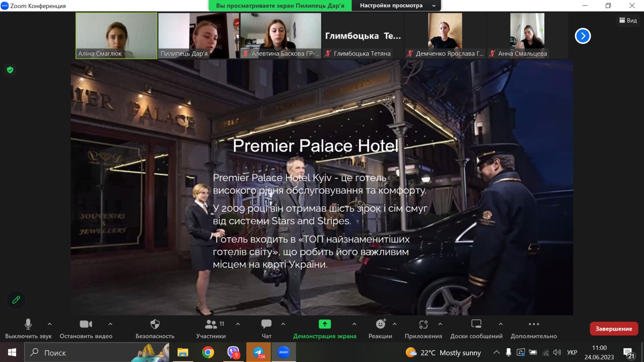Select Демченко Ярослава video thumbnail
Viewport: 644px width, 362px height.
445,36
